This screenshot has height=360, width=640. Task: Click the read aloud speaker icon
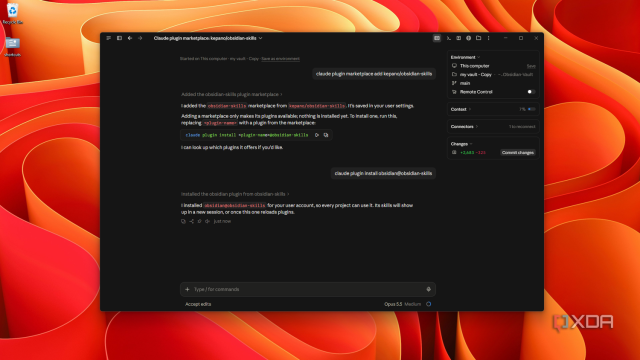[207, 221]
